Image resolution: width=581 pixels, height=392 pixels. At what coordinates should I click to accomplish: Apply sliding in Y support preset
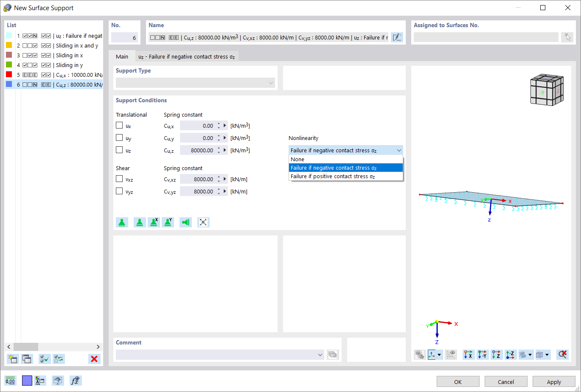click(x=168, y=222)
